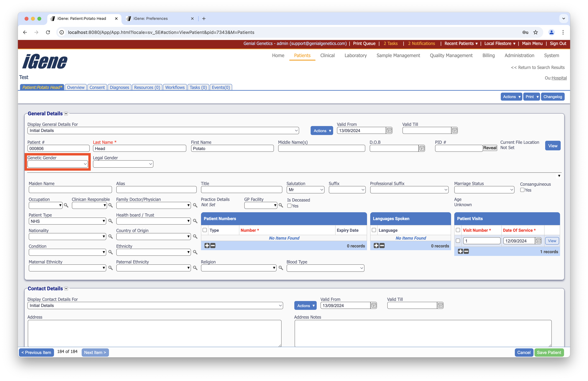This screenshot has height=381, width=588.
Task: Click the search icon next to GP Facility
Action: (x=281, y=205)
